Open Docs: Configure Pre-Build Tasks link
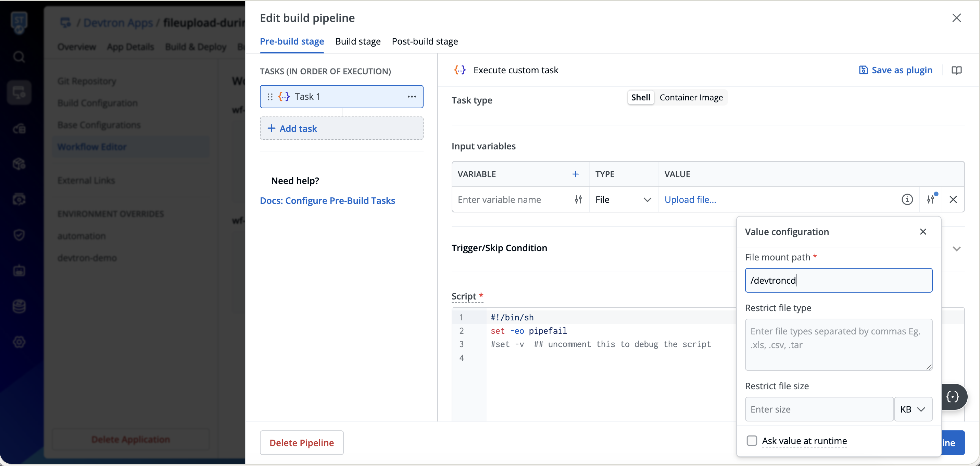Viewport: 980px width, 466px height. coord(327,200)
